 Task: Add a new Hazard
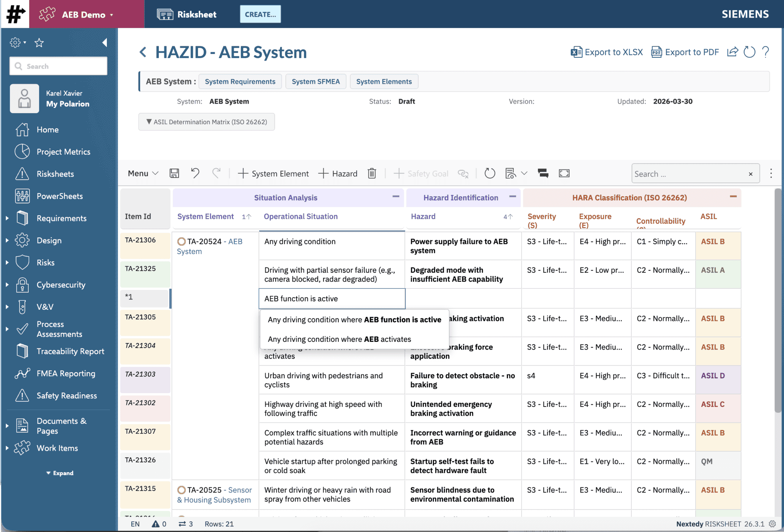click(338, 174)
